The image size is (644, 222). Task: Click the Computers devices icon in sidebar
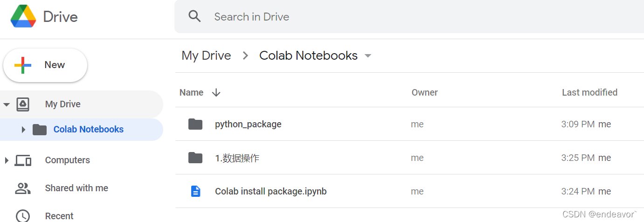(23, 160)
